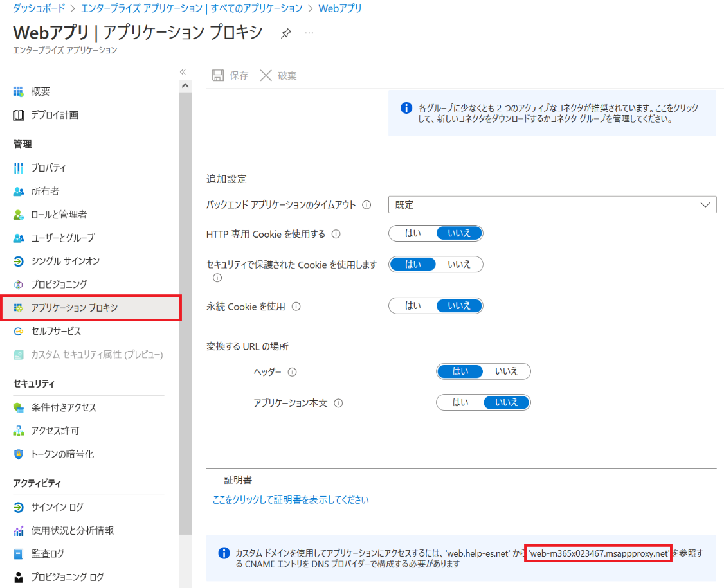
Task: Click the プロビジョニング ログ icon
Action: pyautogui.click(x=19, y=577)
